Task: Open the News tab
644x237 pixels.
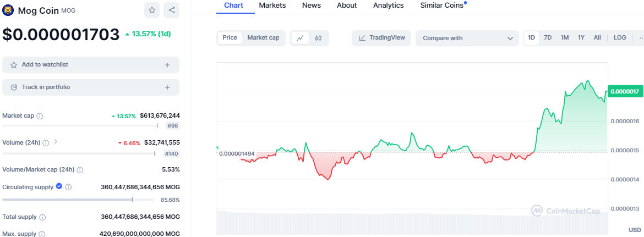Action: pyautogui.click(x=312, y=5)
